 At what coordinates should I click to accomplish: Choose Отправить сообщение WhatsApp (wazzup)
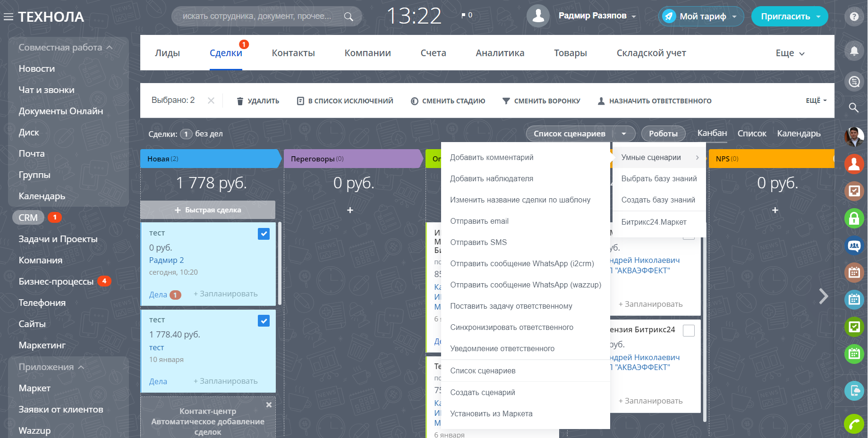pos(526,285)
